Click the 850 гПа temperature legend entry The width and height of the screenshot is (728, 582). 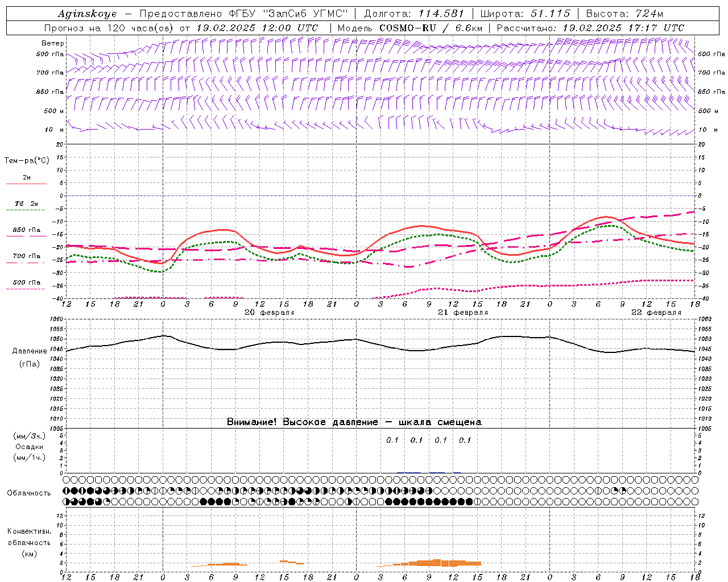(x=27, y=230)
